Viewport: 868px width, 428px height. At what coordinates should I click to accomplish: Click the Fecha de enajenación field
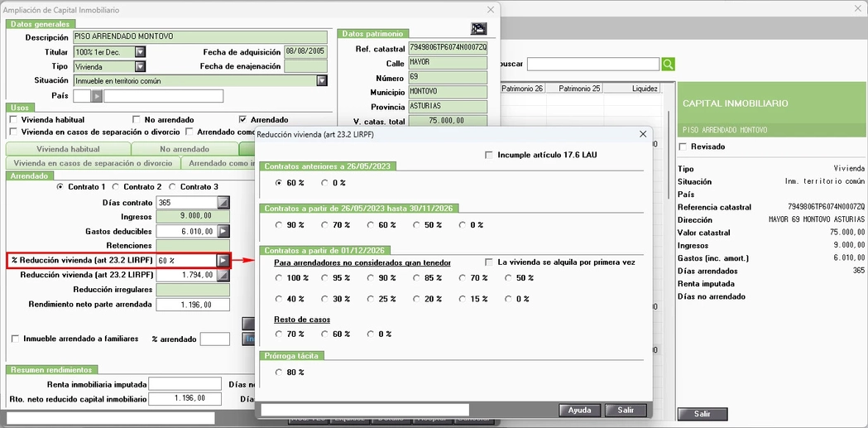coord(305,66)
